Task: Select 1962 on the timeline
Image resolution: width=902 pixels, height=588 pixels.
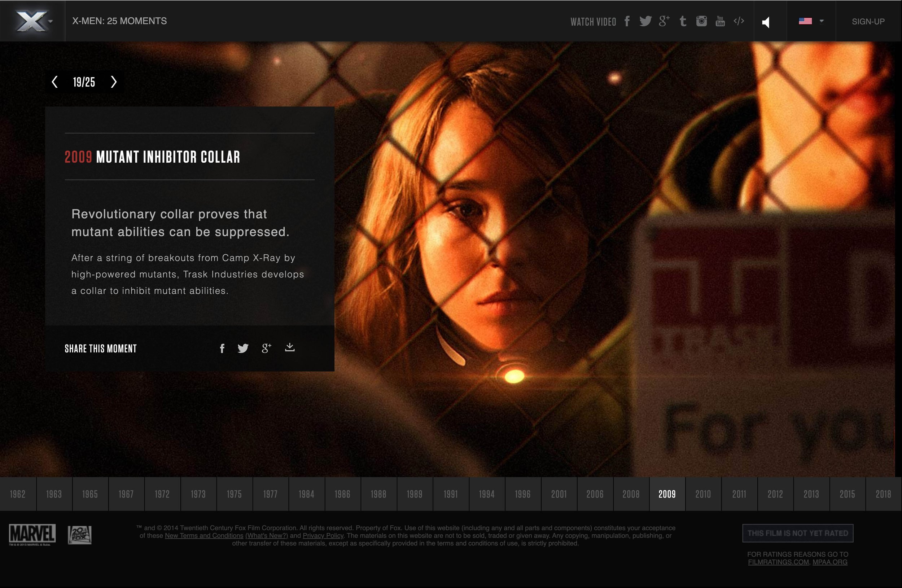Action: 18,494
